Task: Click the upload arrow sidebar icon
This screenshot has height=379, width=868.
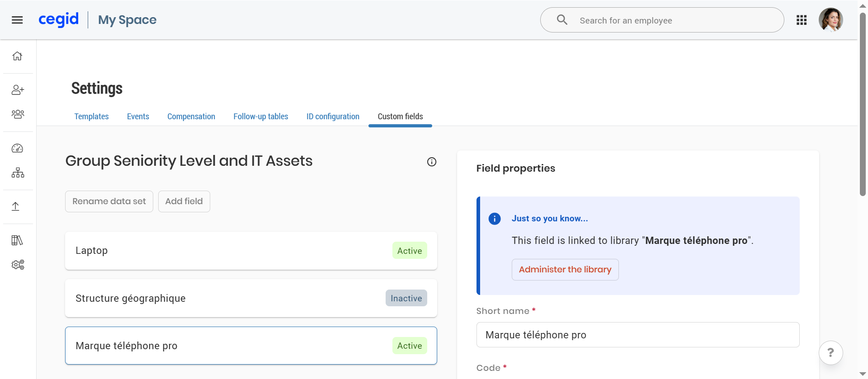Action: tap(15, 206)
